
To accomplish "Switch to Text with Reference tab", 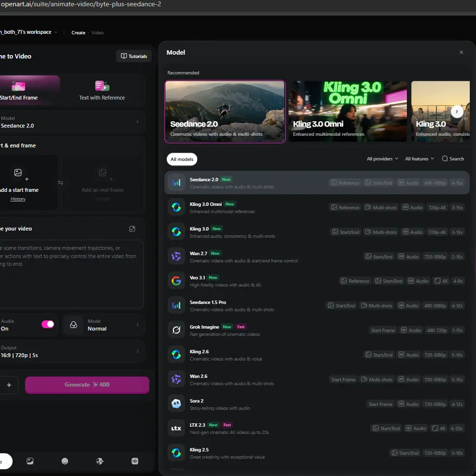I will coord(102,90).
